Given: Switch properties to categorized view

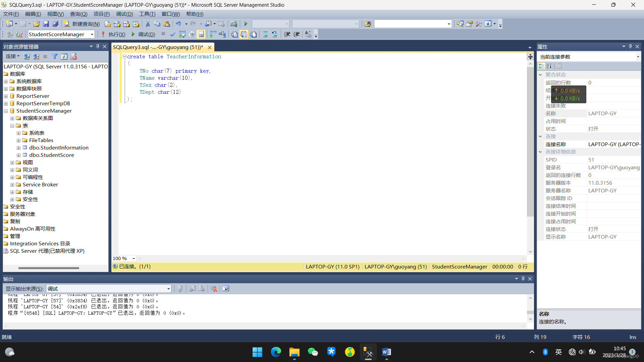Looking at the screenshot, I should [x=541, y=66].
